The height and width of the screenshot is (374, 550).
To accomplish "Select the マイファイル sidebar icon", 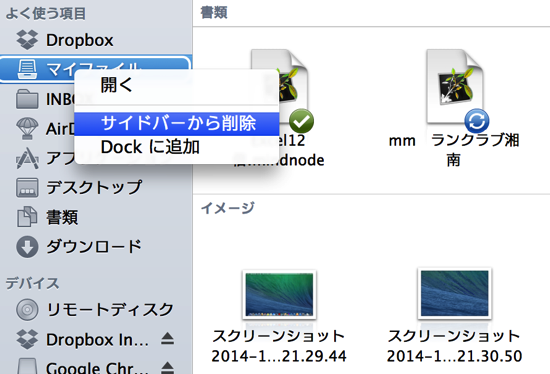I will pos(27,69).
